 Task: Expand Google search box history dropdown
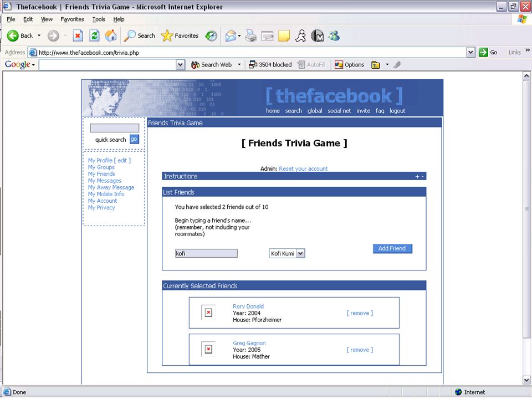pyautogui.click(x=181, y=64)
